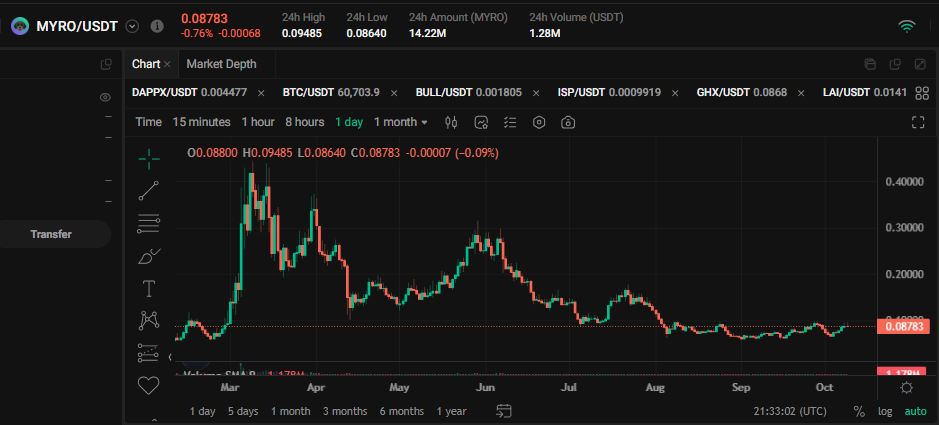This screenshot has height=425, width=939.
Task: Remove BTC/USDT from the ticker bar
Action: click(393, 93)
